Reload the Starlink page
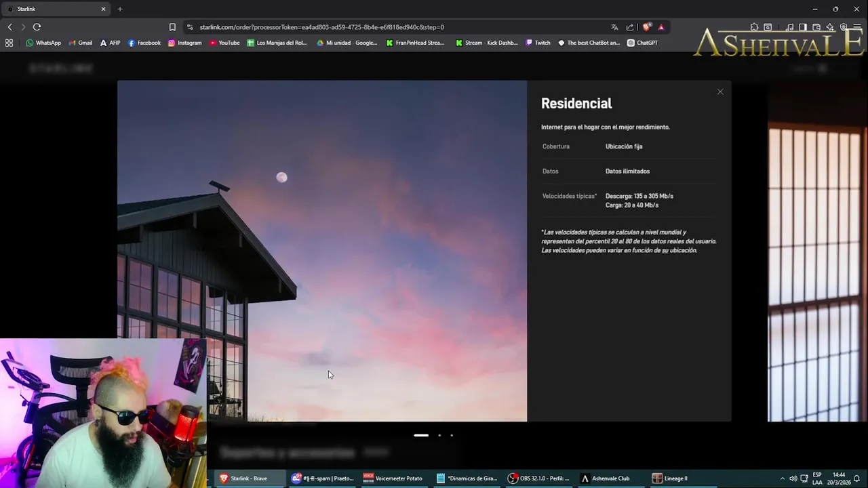Image resolution: width=868 pixels, height=488 pixels. pos(37,27)
